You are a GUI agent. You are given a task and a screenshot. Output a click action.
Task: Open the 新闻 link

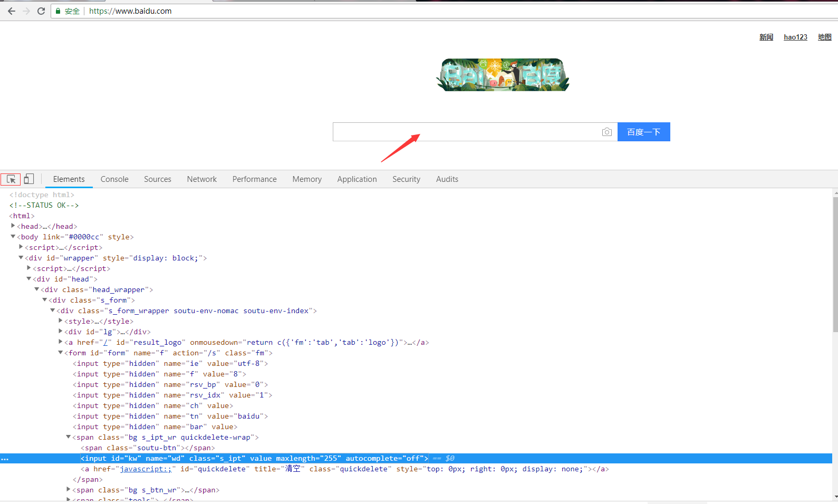(766, 37)
